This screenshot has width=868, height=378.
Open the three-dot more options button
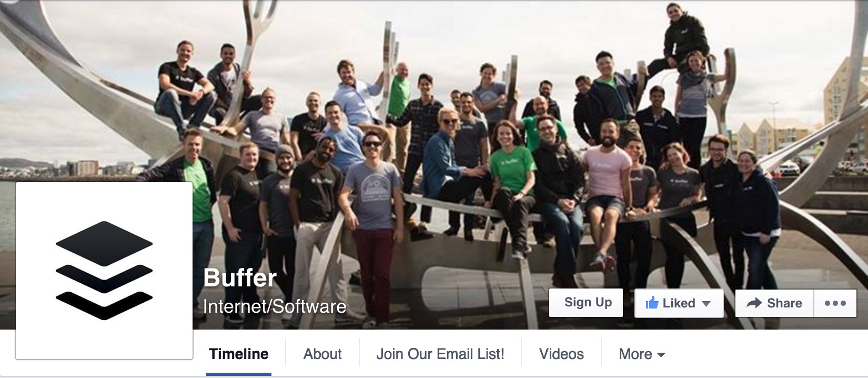tap(835, 303)
